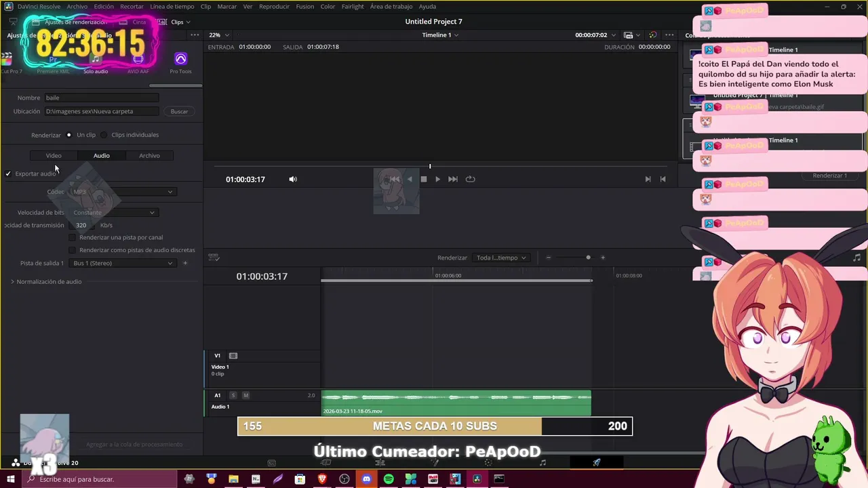Viewport: 868px width, 488px height.
Task: Open the Windows Start menu
Action: 11,479
